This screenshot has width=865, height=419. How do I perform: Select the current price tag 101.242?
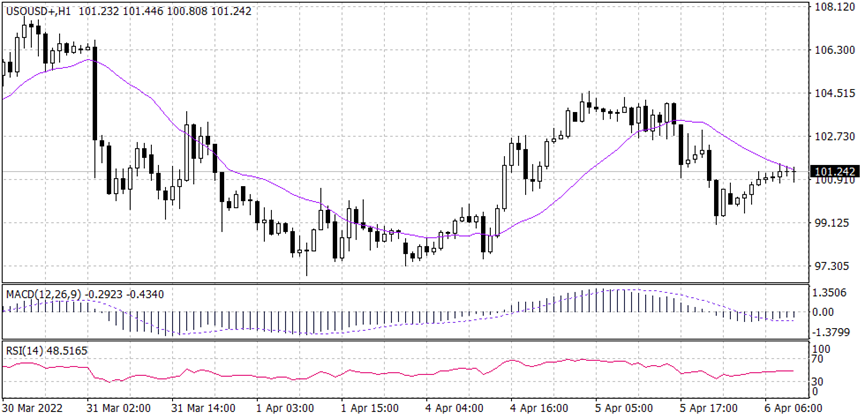[833, 171]
